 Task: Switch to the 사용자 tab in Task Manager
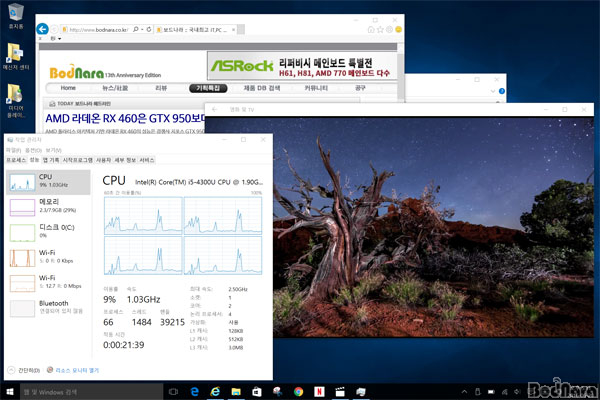coord(103,160)
